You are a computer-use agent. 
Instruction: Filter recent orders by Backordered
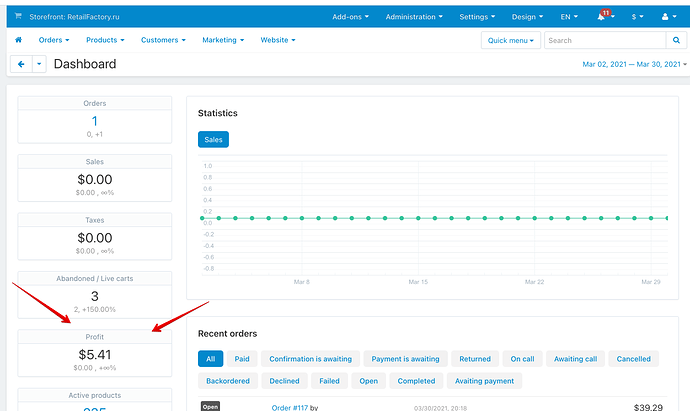coord(228,381)
